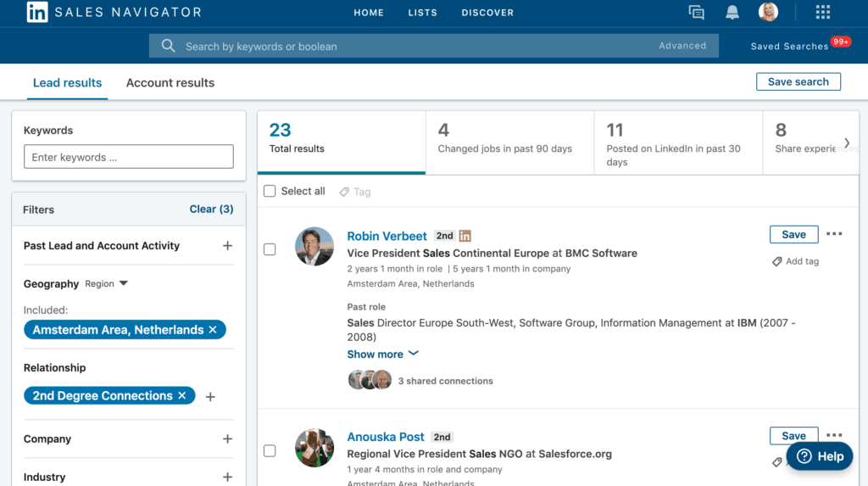Click 3 shared connections text
This screenshot has height=486, width=868.
pos(445,381)
